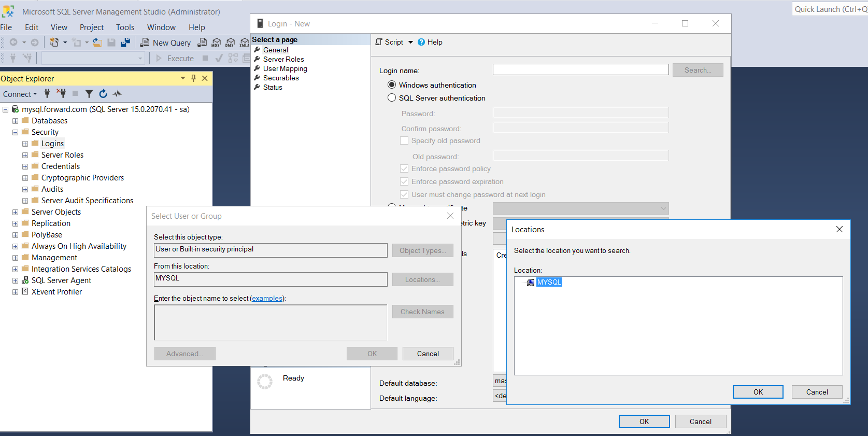
Task: Open the File menu
Action: 6,27
